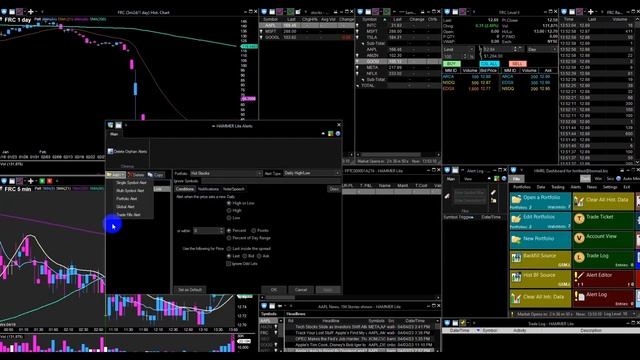Choose Multi Symbol Alert from menu
This screenshot has height=360, width=640.
click(130, 191)
